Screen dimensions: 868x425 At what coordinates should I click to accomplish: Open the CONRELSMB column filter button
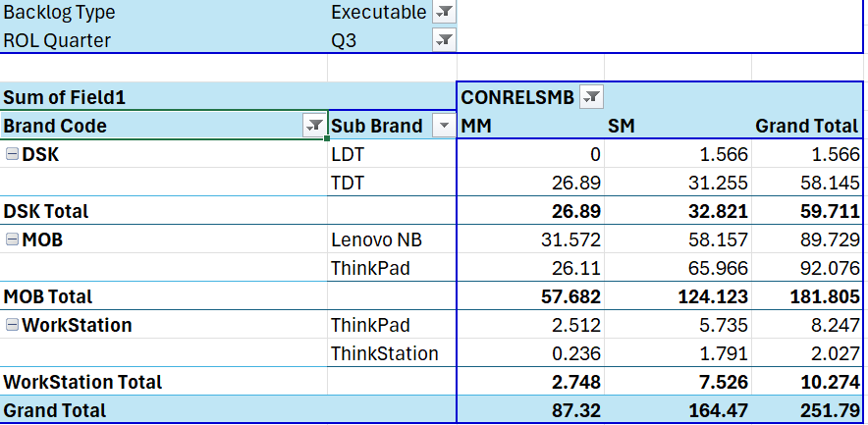(x=591, y=97)
